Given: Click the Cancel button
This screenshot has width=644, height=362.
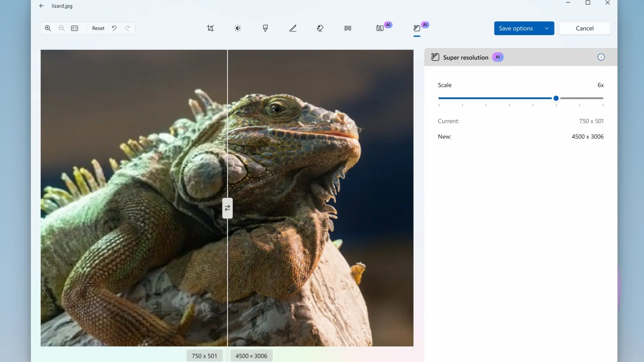Looking at the screenshot, I should tap(585, 28).
